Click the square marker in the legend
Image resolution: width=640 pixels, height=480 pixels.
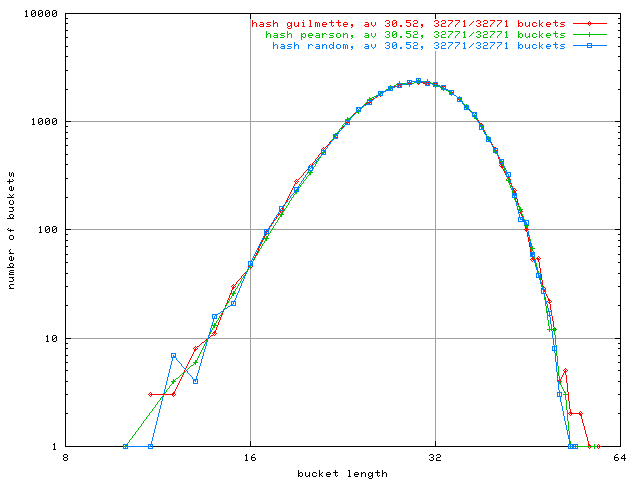click(590, 46)
